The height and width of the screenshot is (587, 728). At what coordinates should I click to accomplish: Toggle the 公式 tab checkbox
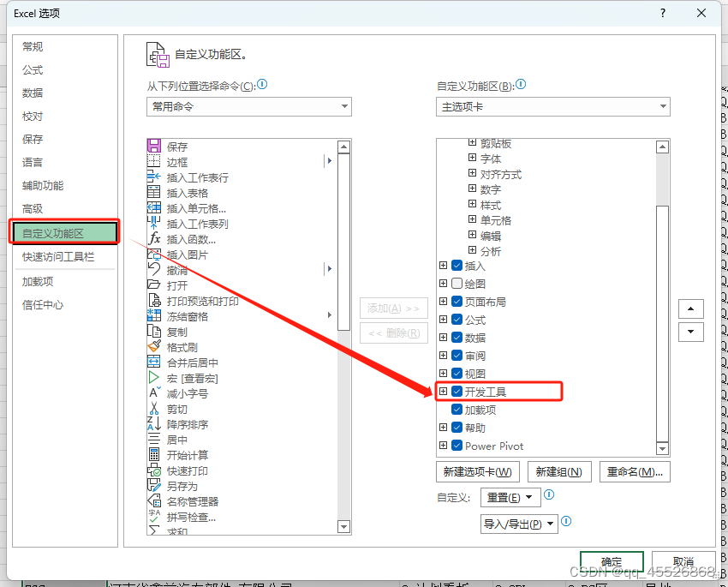(x=456, y=320)
